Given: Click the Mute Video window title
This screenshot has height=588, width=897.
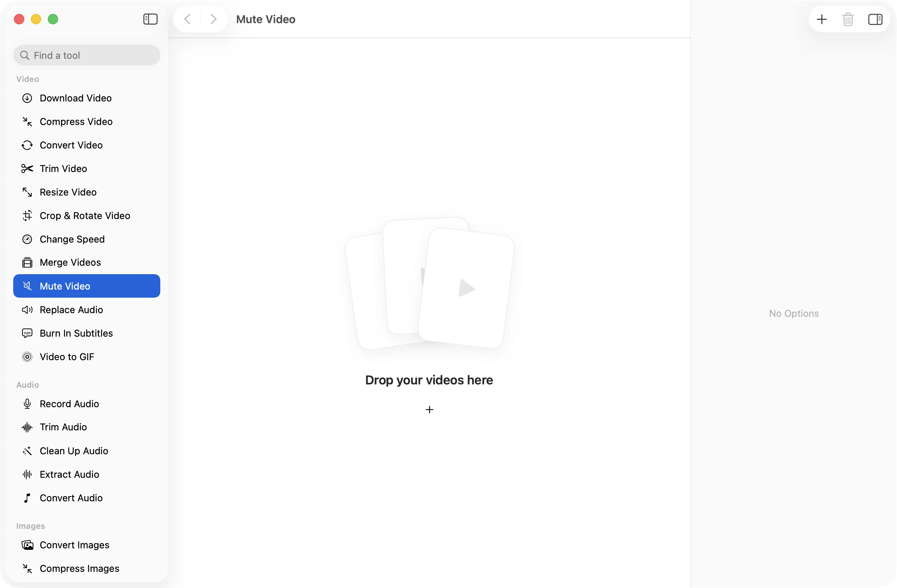Looking at the screenshot, I should [x=266, y=19].
